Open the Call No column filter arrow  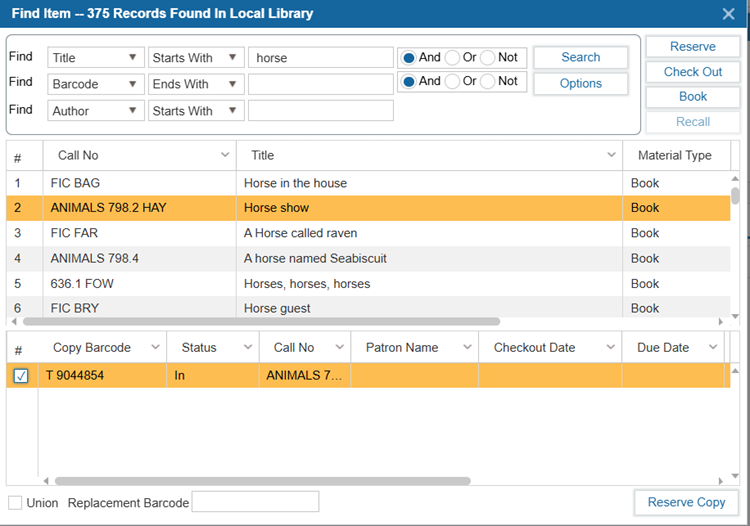point(224,155)
